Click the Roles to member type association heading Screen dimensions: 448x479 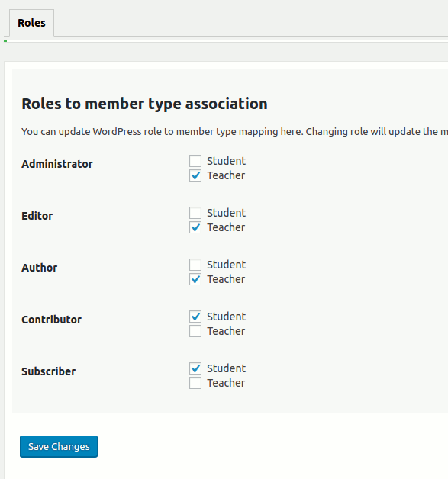pyautogui.click(x=144, y=104)
